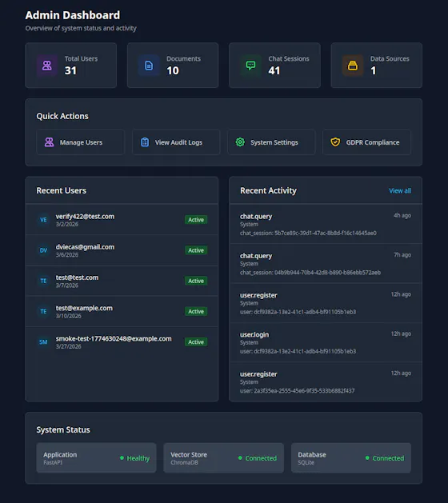Viewport: 448px width, 503px height.
Task: Click the blue Documents file icon
Action: [149, 66]
